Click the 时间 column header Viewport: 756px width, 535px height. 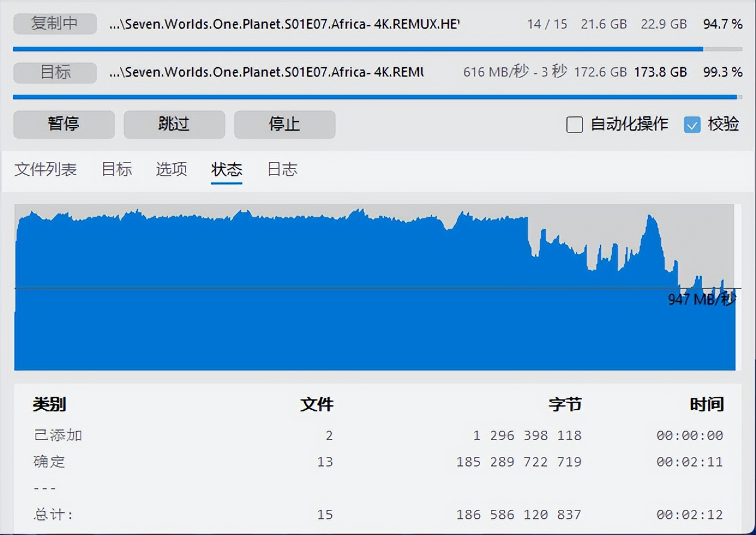tap(707, 404)
